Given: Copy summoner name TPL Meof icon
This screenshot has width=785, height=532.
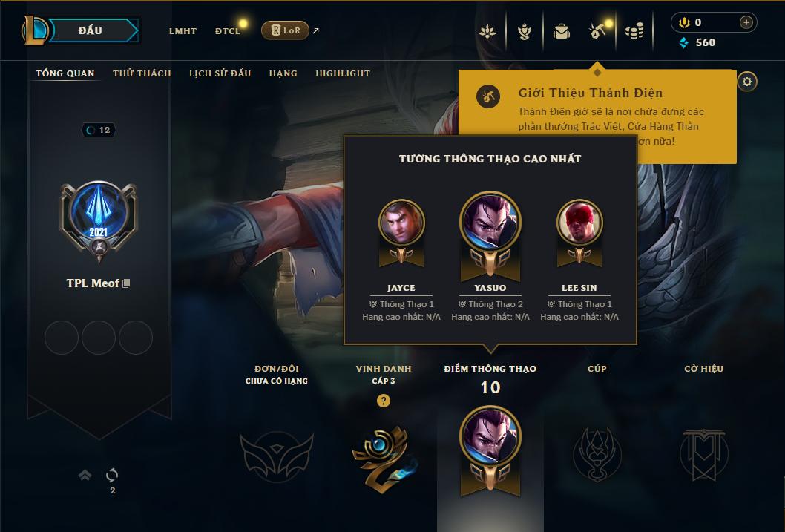Looking at the screenshot, I should tap(126, 283).
